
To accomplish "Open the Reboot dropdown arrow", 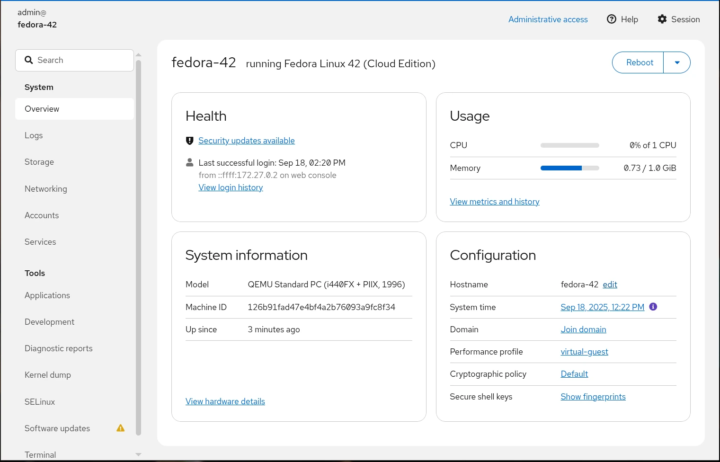I will [x=677, y=62].
